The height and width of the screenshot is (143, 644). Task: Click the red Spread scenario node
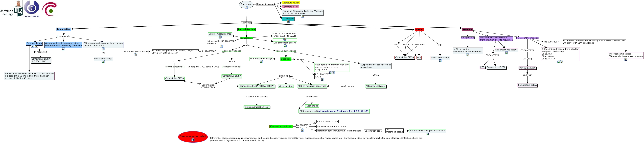(419, 30)
